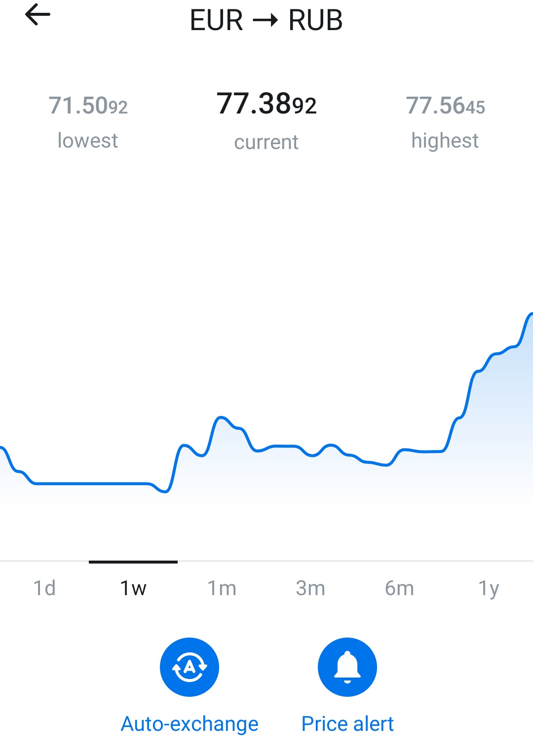Click the 'lowest' label text
Screen dimensions: 533x756
click(x=88, y=141)
